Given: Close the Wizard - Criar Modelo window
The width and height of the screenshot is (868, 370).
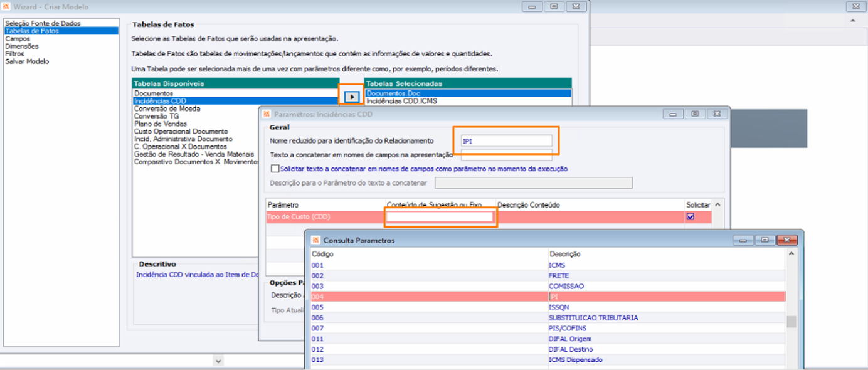Looking at the screenshot, I should coord(576,6).
